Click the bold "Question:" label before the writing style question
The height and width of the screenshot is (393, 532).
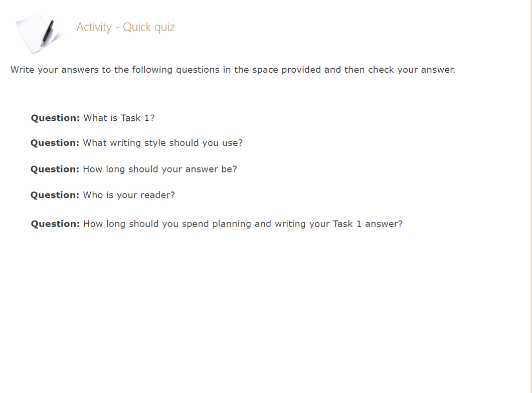pos(55,143)
